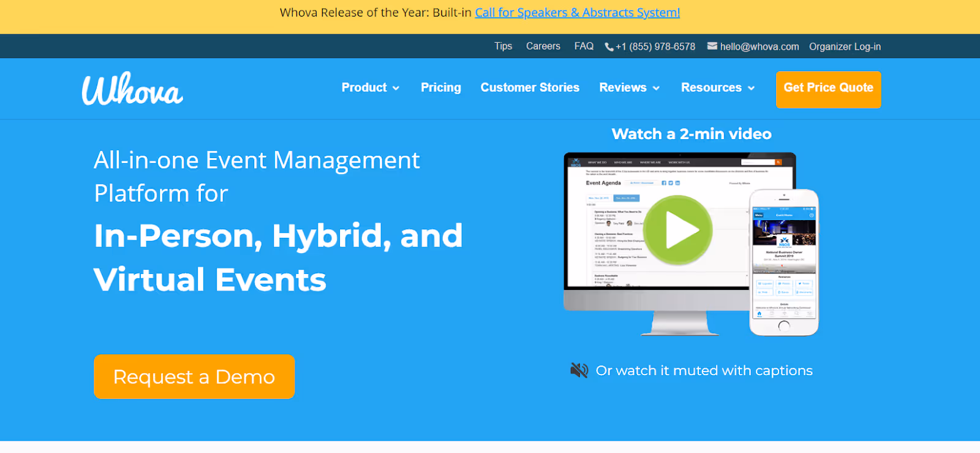Click the Whova logo
The image size is (980, 453).
point(132,89)
